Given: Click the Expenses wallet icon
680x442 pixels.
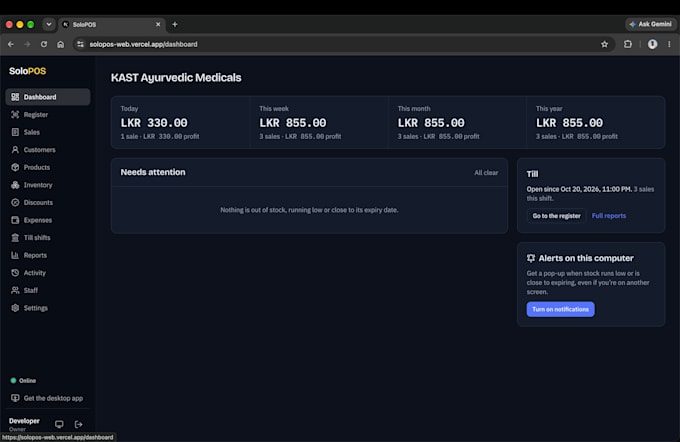Looking at the screenshot, I should 15,220.
